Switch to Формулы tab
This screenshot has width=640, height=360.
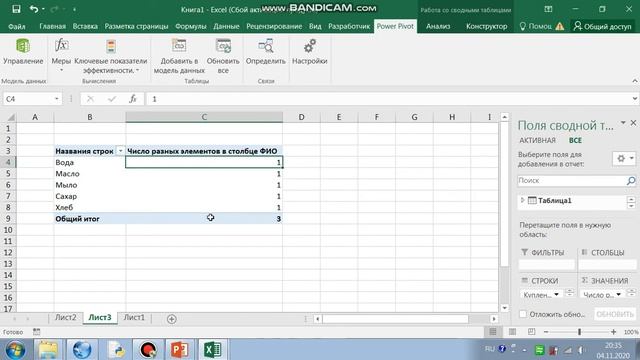pos(191,26)
